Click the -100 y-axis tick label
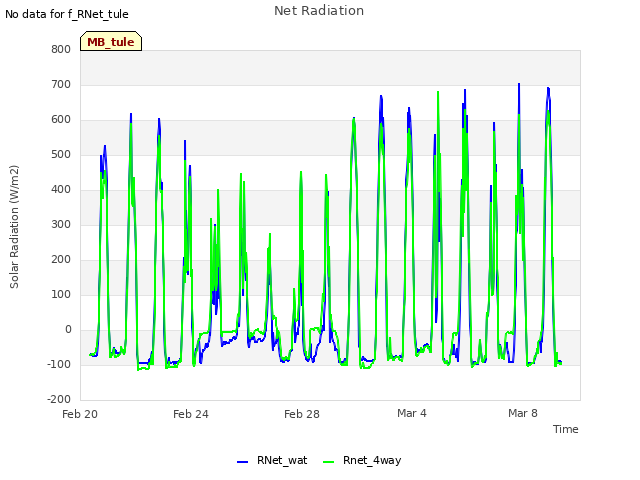This screenshot has width=640, height=480. coord(59,364)
